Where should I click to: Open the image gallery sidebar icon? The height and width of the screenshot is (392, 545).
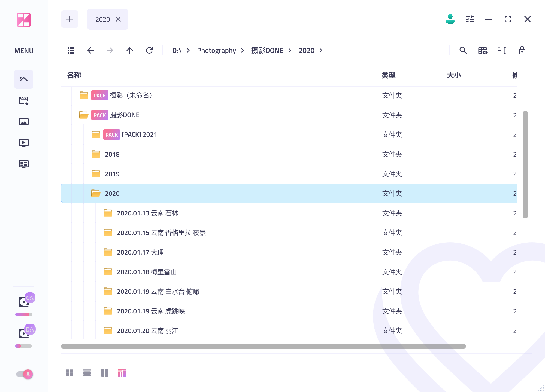[24, 122]
